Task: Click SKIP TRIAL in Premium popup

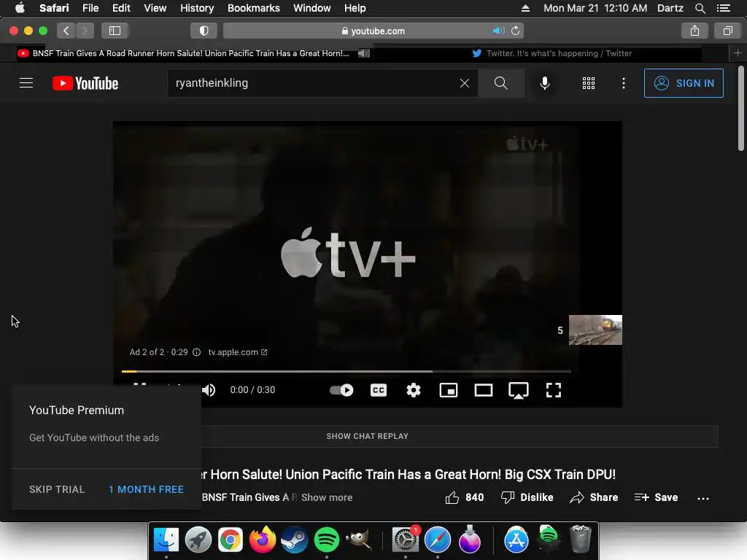Action: click(57, 489)
